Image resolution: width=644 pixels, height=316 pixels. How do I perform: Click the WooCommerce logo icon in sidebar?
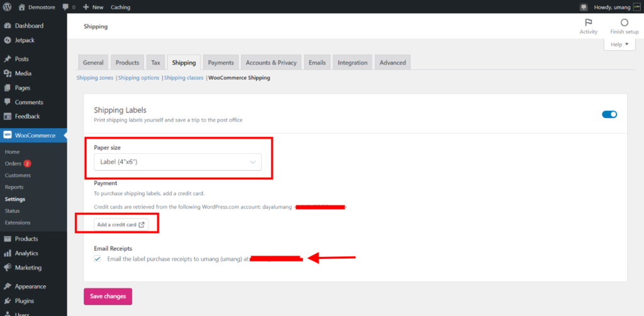point(7,135)
